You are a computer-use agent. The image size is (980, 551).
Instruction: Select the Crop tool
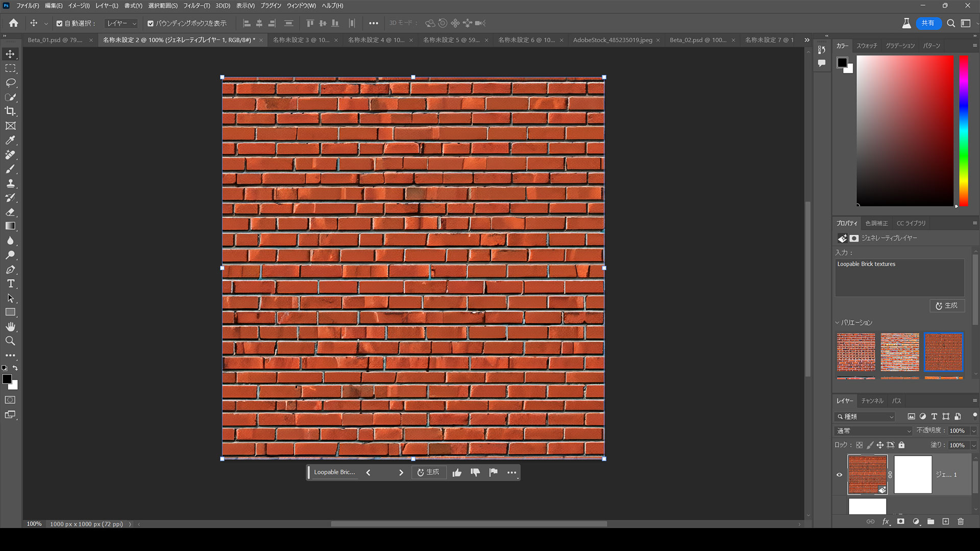[x=10, y=111]
